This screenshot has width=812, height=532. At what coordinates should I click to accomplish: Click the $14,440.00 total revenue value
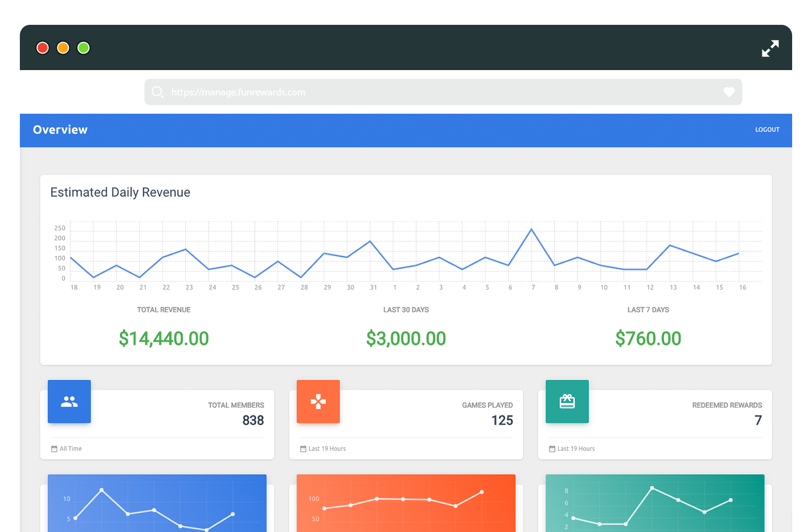pos(164,338)
